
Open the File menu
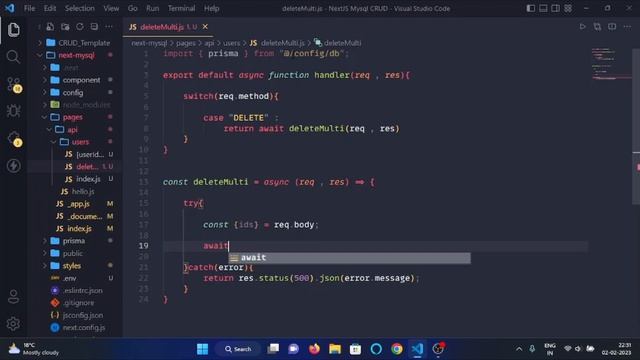click(x=29, y=8)
